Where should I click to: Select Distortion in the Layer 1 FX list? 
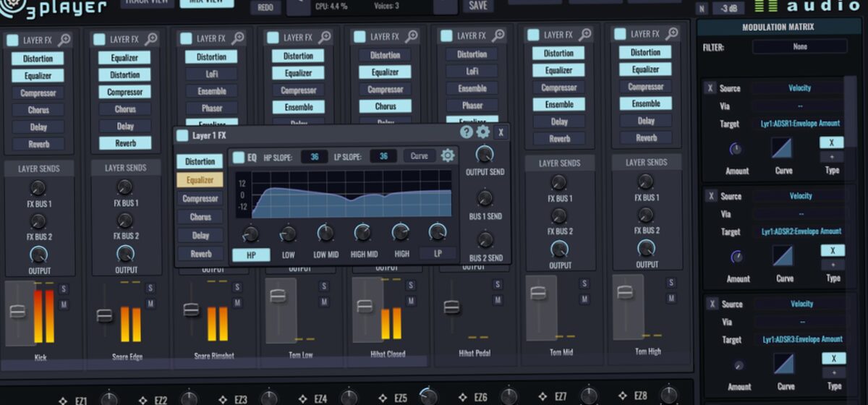pyautogui.click(x=200, y=161)
